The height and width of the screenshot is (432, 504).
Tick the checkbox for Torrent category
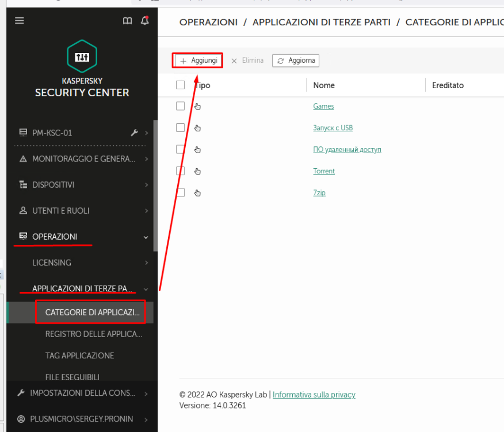[x=180, y=170]
